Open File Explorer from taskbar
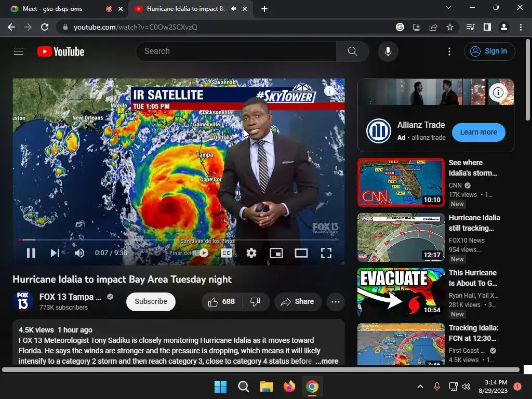 pos(267,387)
